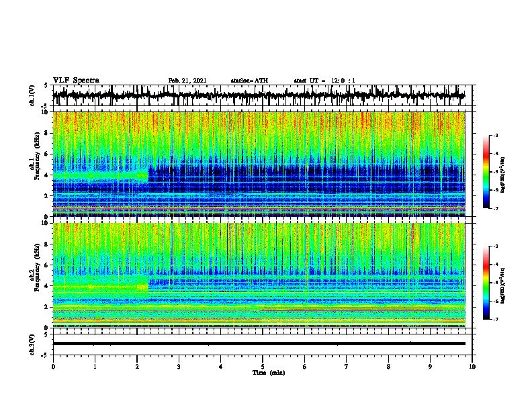Image resolution: width=532 pixels, height=411 pixels.
Task: Click the log(PSD) label of upper color bar
Action: tap(503, 175)
